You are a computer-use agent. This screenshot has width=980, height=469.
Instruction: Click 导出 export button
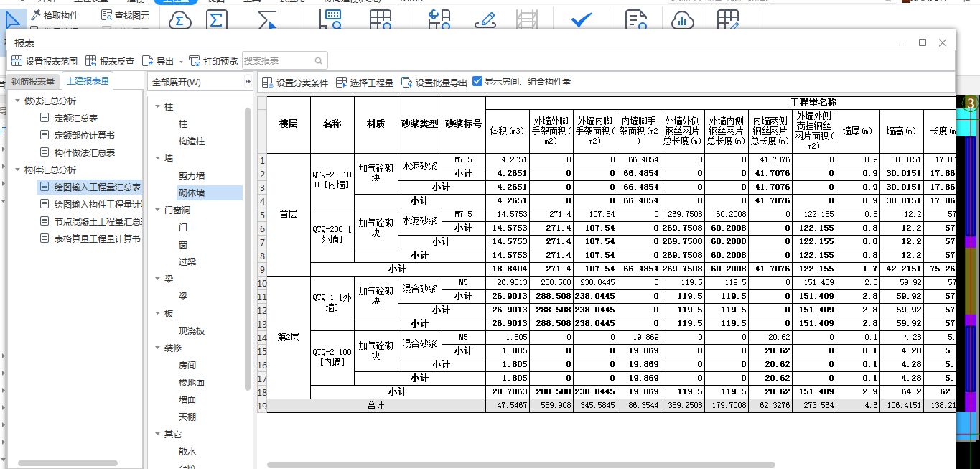[159, 61]
